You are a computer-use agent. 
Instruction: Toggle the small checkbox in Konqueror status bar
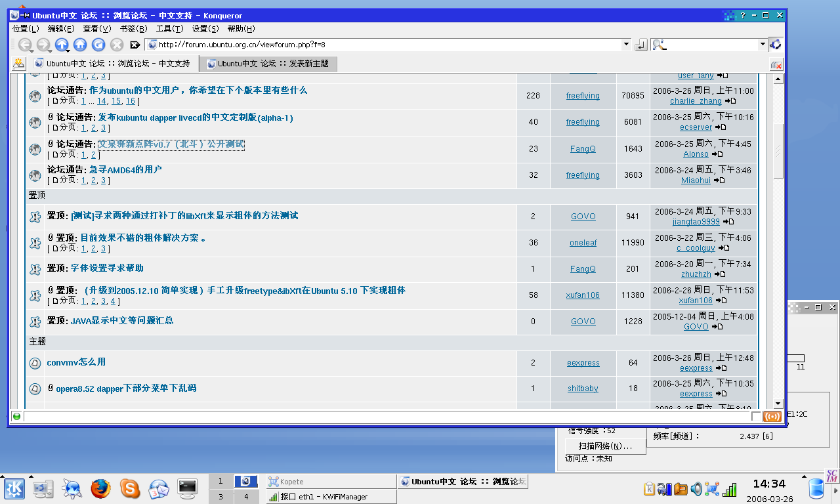(x=757, y=416)
